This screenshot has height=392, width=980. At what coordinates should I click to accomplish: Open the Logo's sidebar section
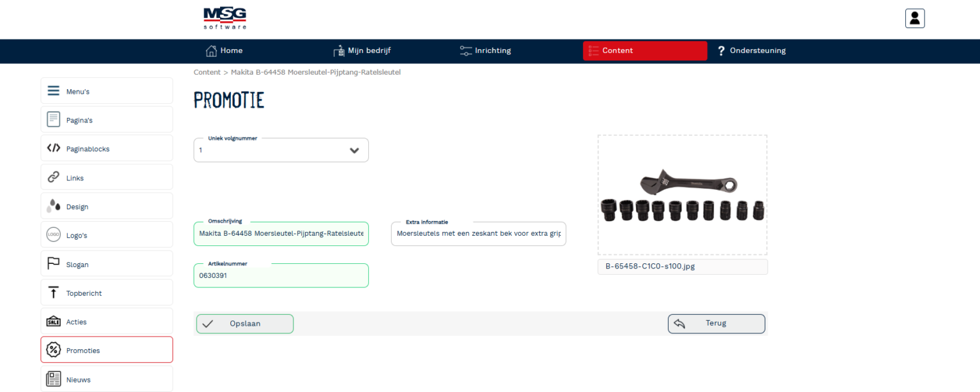click(107, 235)
